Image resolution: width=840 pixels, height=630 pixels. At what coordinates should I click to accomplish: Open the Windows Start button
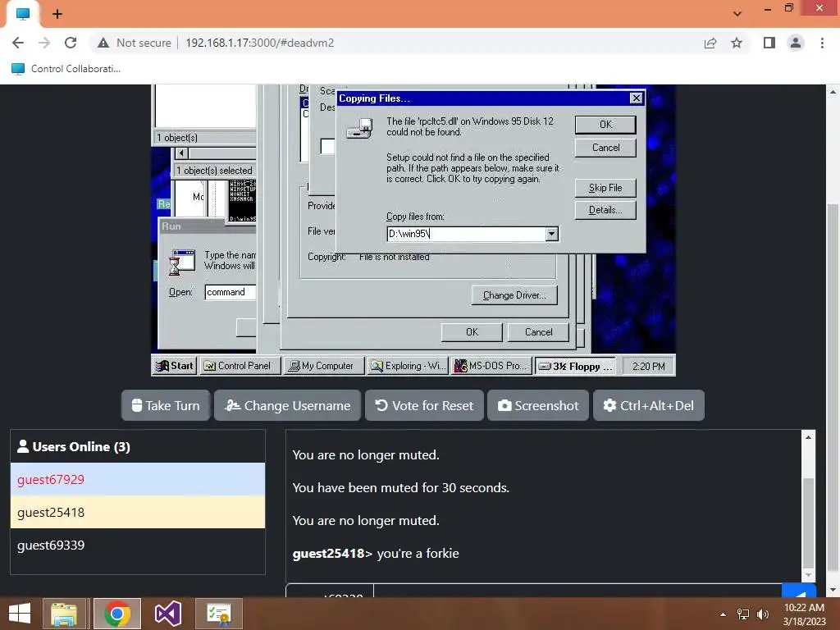(20, 614)
